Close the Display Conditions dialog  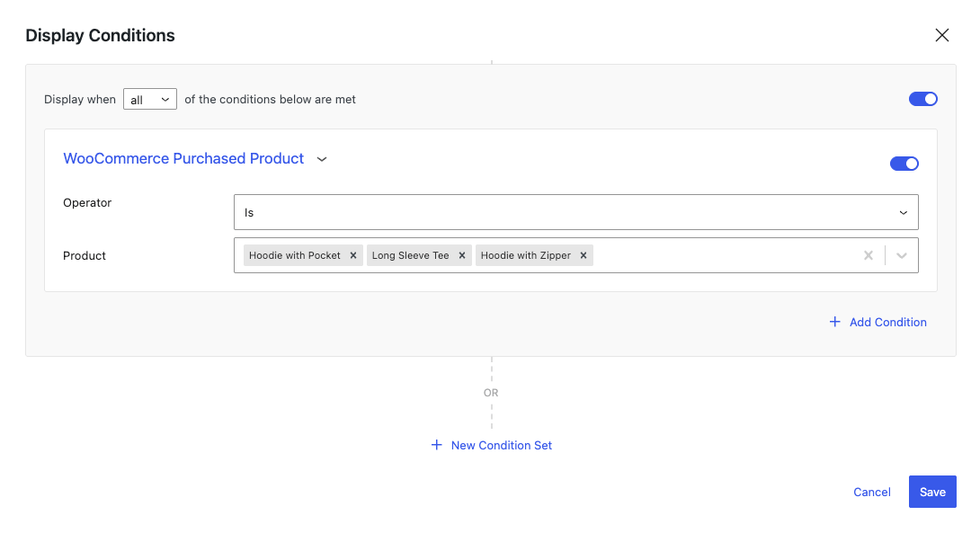[942, 35]
